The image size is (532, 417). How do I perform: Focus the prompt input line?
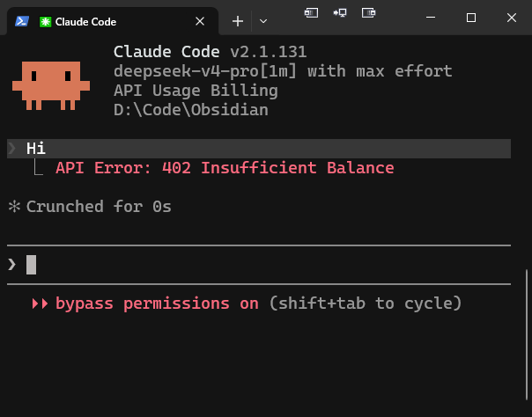pyautogui.click(x=259, y=265)
